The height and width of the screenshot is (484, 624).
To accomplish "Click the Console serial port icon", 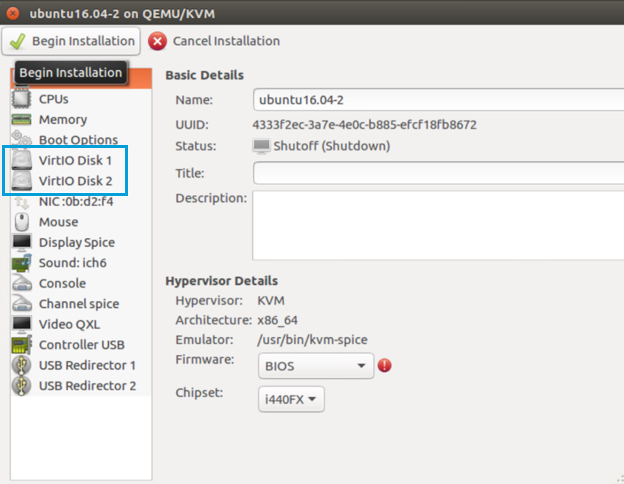I will coord(21,283).
